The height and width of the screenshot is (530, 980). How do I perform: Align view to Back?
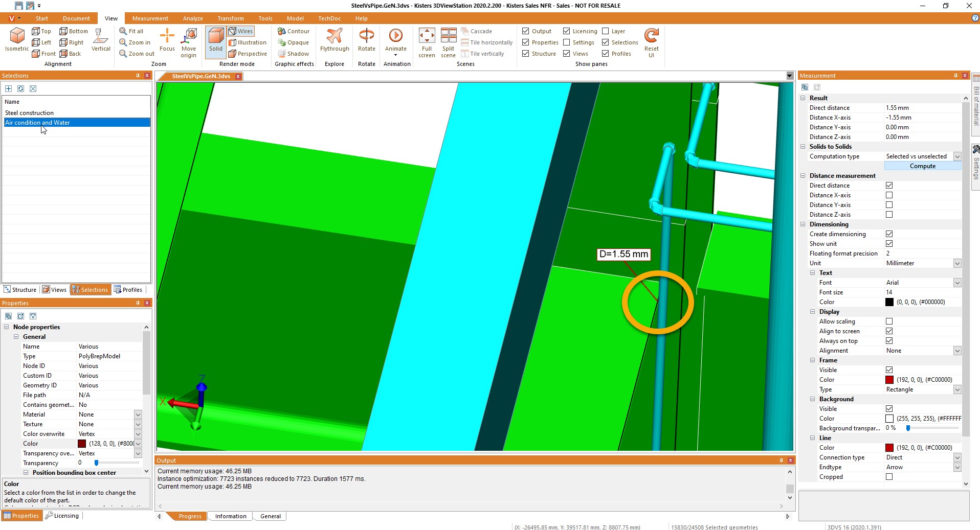70,54
